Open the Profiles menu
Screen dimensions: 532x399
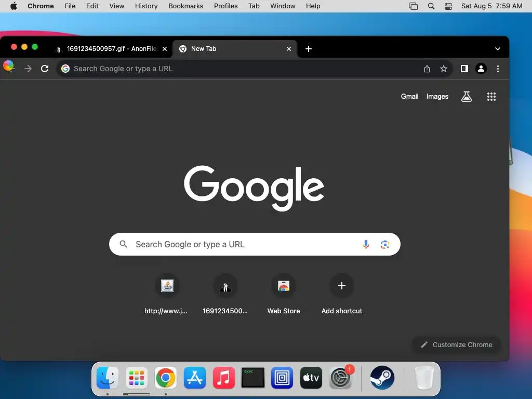225,6
